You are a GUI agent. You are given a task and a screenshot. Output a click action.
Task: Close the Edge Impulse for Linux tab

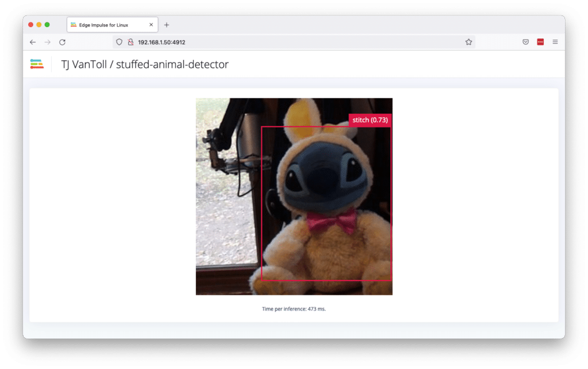pyautogui.click(x=152, y=24)
